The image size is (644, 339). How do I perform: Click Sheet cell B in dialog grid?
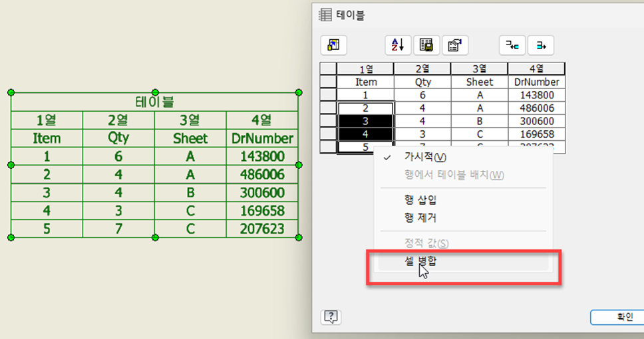pyautogui.click(x=480, y=122)
